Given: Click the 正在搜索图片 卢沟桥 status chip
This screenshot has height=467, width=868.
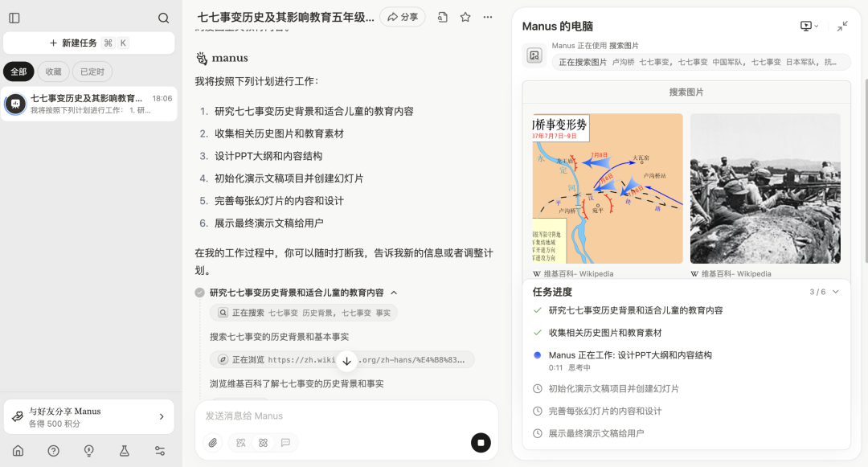Looking at the screenshot, I should pyautogui.click(x=701, y=62).
